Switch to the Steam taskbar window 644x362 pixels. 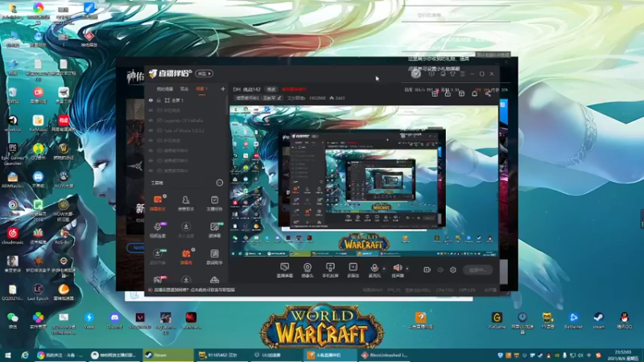pos(168,355)
